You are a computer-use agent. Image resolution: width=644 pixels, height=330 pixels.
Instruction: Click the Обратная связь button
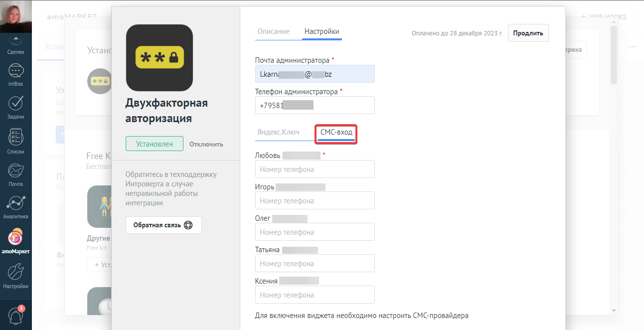pyautogui.click(x=163, y=225)
